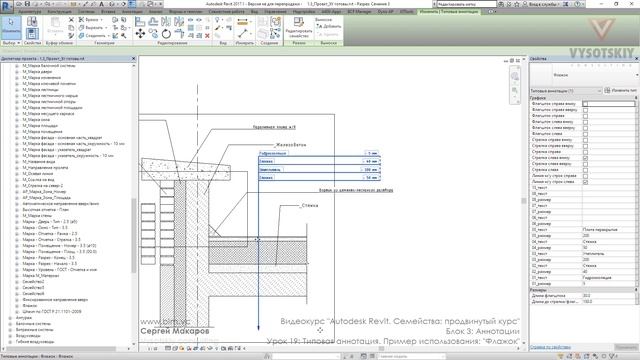Screen dimensions: 640x360
Task: Open the Управление ribbon tab
Action: pos(275,12)
